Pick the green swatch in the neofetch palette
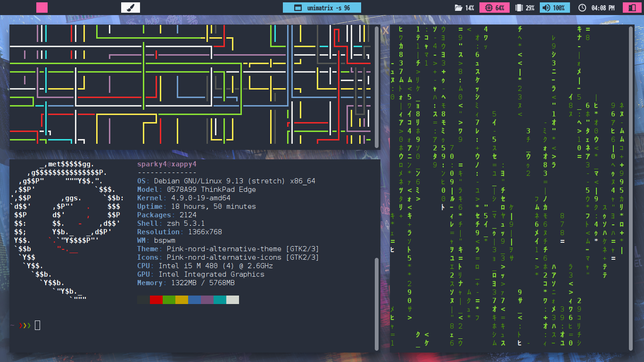Screen dimensions: 644x362 point(169,300)
